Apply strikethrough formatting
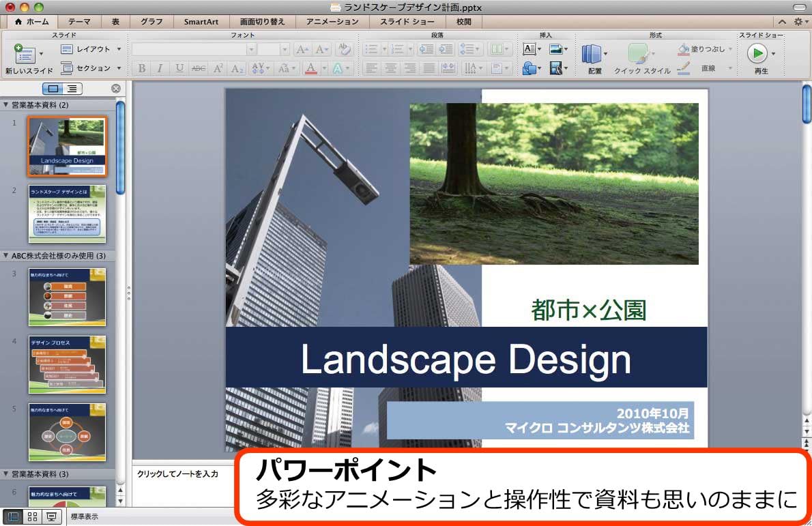 [x=199, y=68]
